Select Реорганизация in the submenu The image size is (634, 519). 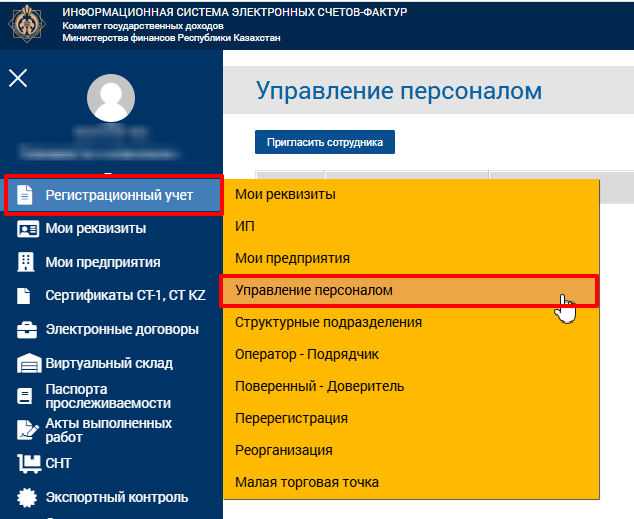[x=411, y=450]
